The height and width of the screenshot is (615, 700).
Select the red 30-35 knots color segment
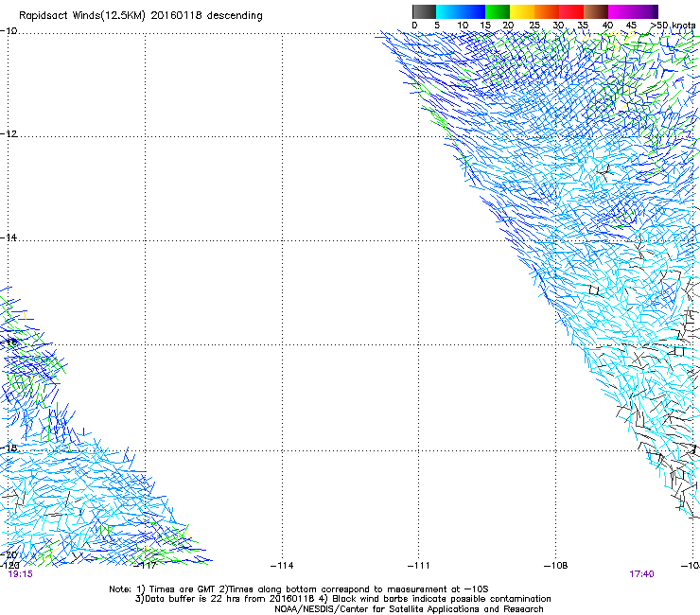571,11
